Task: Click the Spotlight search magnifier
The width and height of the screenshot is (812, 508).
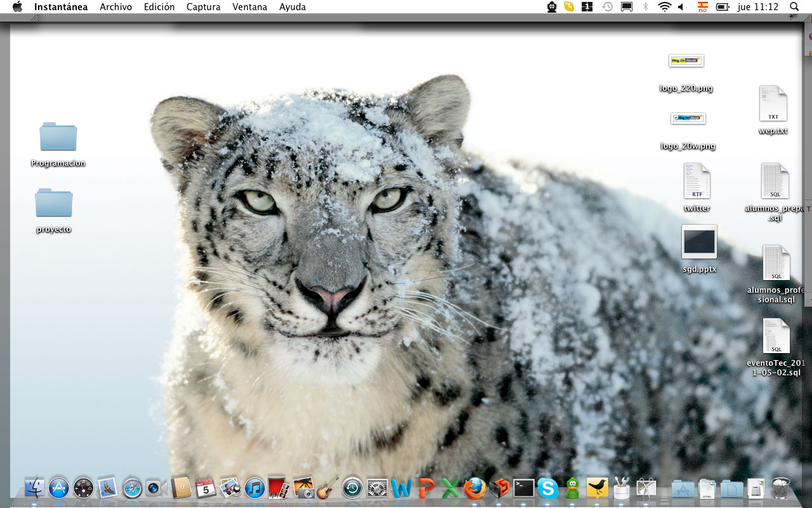Action: [794, 7]
